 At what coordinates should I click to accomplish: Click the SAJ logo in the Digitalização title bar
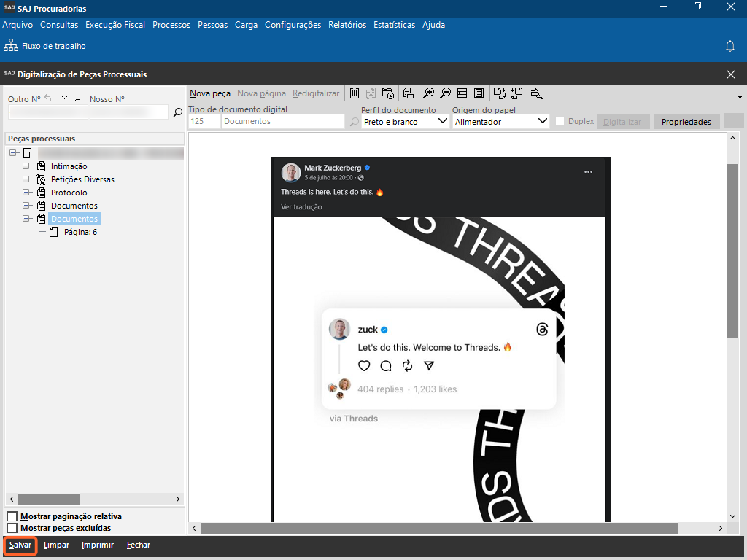click(9, 74)
